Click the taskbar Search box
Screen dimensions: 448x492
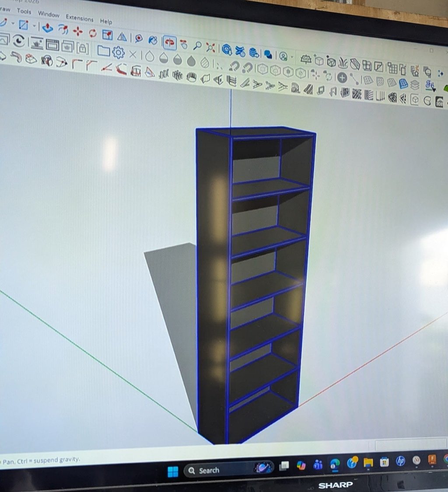point(228,469)
